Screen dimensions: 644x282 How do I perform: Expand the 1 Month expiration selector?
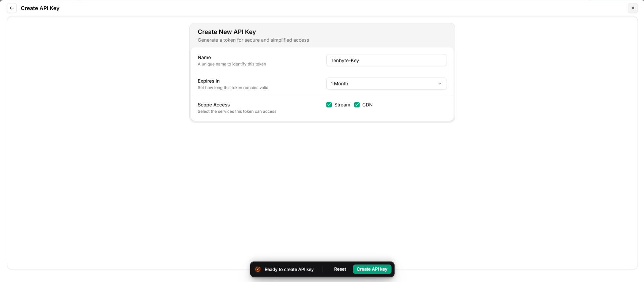[386, 84]
